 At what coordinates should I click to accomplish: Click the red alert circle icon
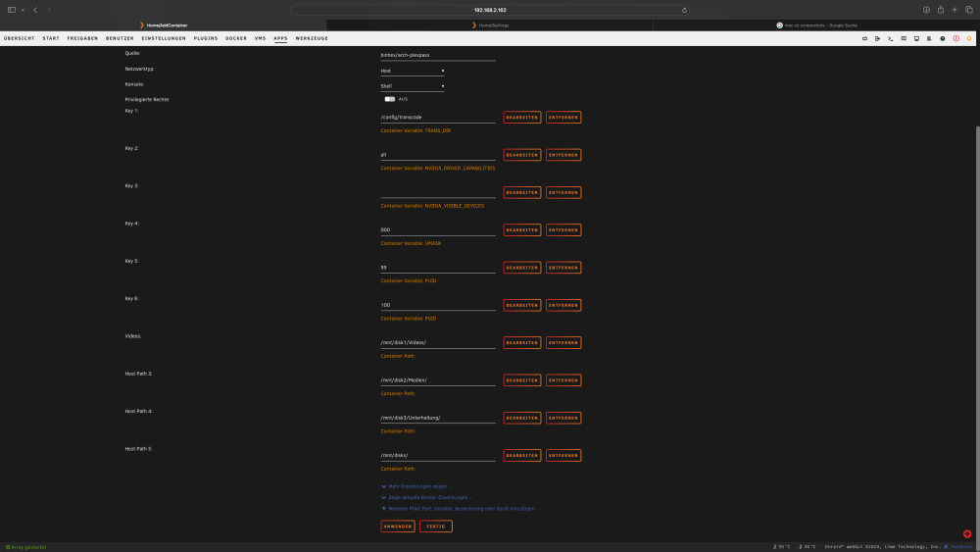point(956,39)
